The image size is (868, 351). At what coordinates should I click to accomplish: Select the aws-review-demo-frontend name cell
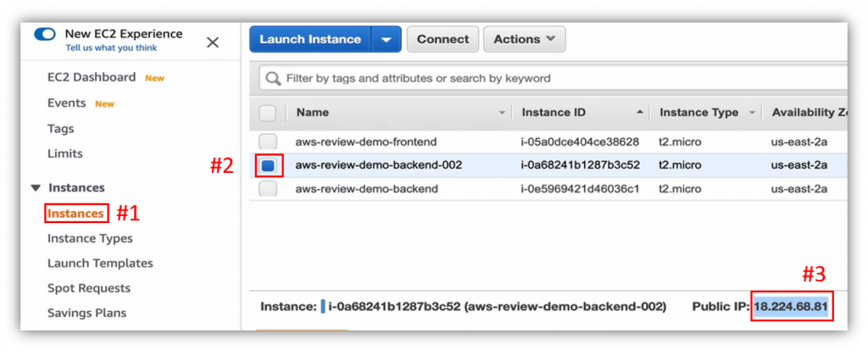(x=366, y=142)
